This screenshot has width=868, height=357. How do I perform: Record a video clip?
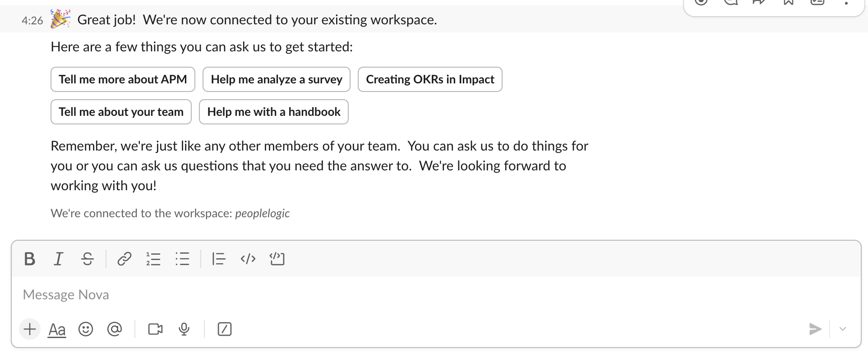click(155, 329)
